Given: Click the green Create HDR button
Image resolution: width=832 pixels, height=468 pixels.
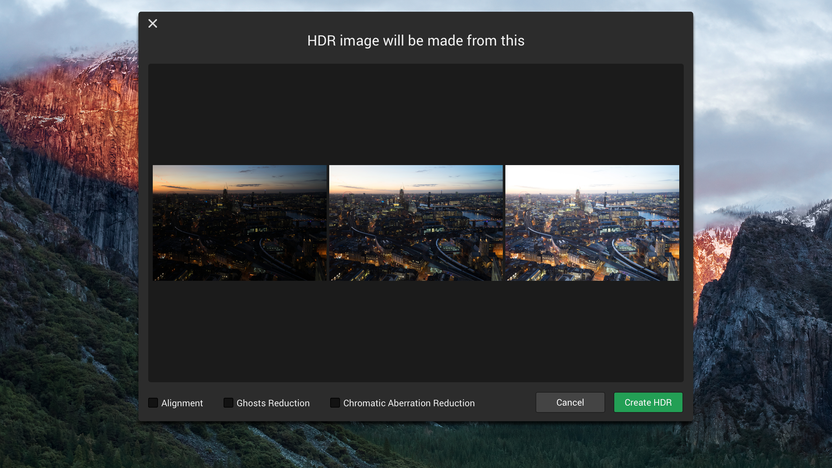Looking at the screenshot, I should [x=648, y=402].
